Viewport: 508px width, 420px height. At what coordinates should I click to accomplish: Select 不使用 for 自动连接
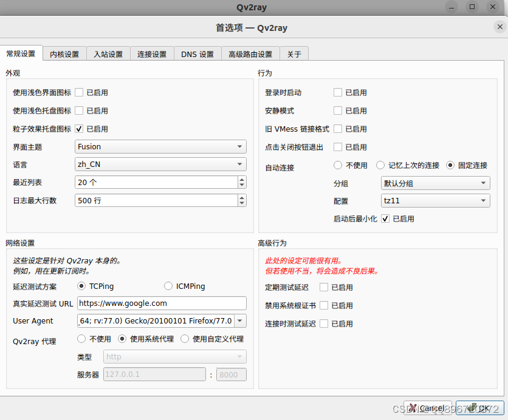click(x=338, y=165)
